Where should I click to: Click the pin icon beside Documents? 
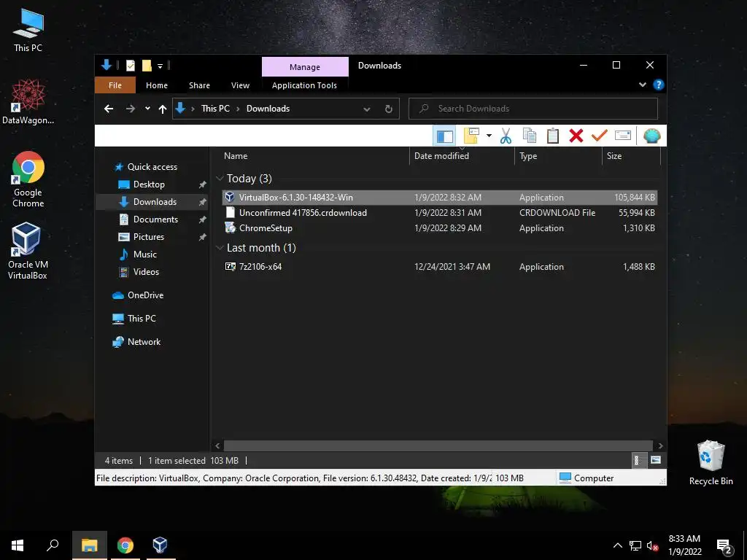(203, 219)
